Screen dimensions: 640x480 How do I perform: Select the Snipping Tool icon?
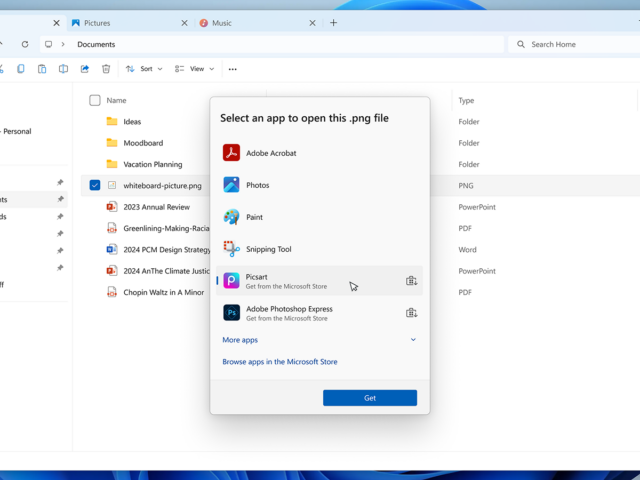[x=231, y=249]
